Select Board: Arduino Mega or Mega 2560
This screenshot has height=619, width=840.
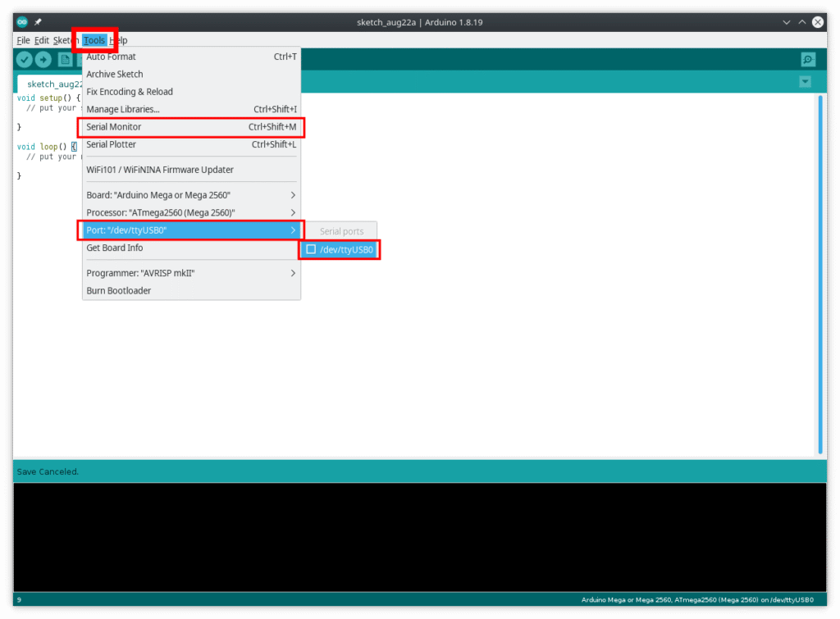[191, 195]
